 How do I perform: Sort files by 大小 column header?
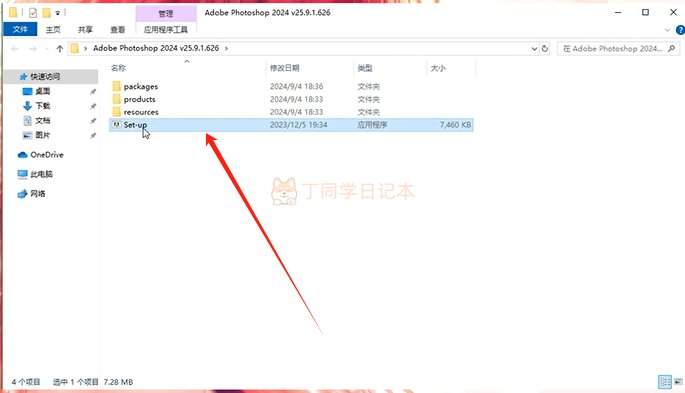(x=438, y=68)
